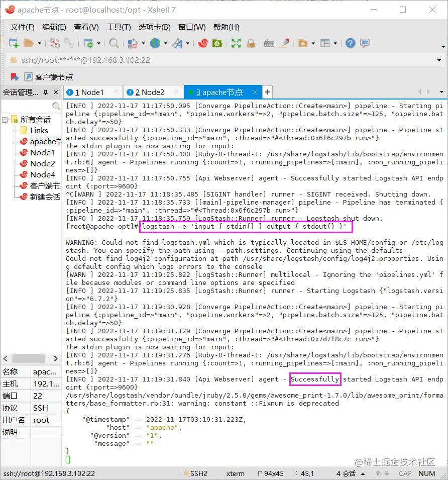The width and height of the screenshot is (448, 480).
Task: Open the toolbar options overflow arrow
Action: [x=443, y=47]
